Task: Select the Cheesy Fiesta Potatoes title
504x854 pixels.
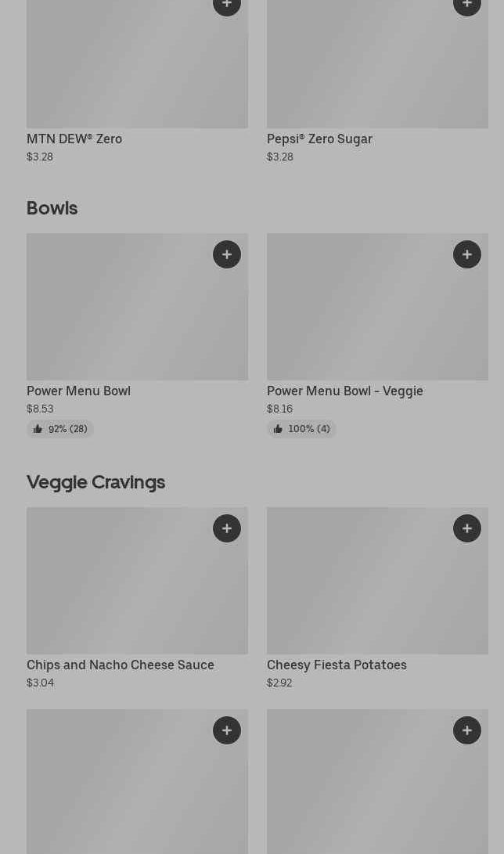Action: pyautogui.click(x=337, y=665)
